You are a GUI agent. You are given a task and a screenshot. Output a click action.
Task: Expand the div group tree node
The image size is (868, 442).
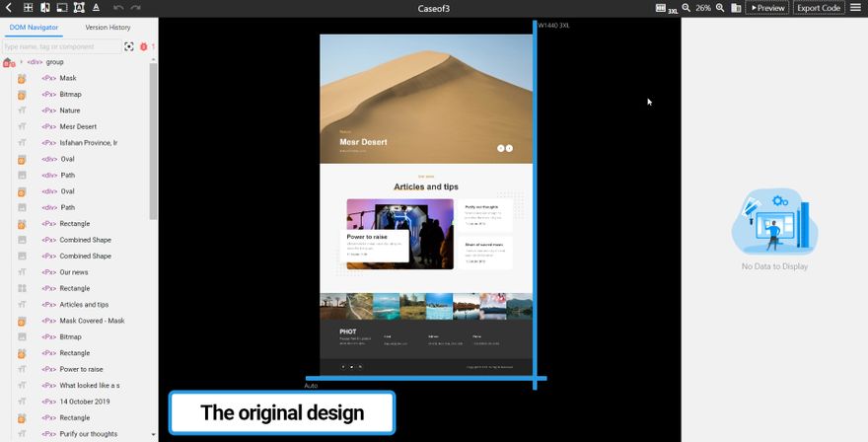(21, 62)
